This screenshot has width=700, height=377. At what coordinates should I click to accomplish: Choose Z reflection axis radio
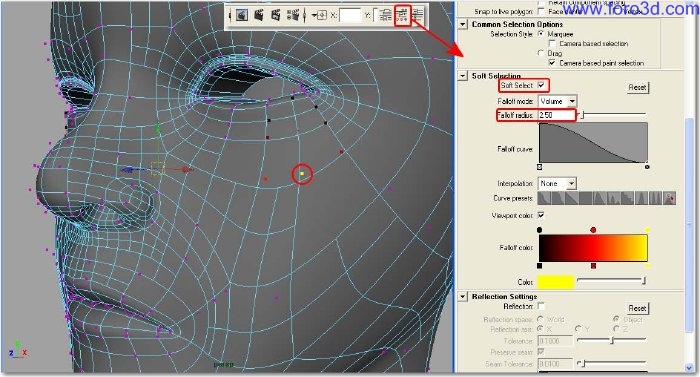[617, 329]
